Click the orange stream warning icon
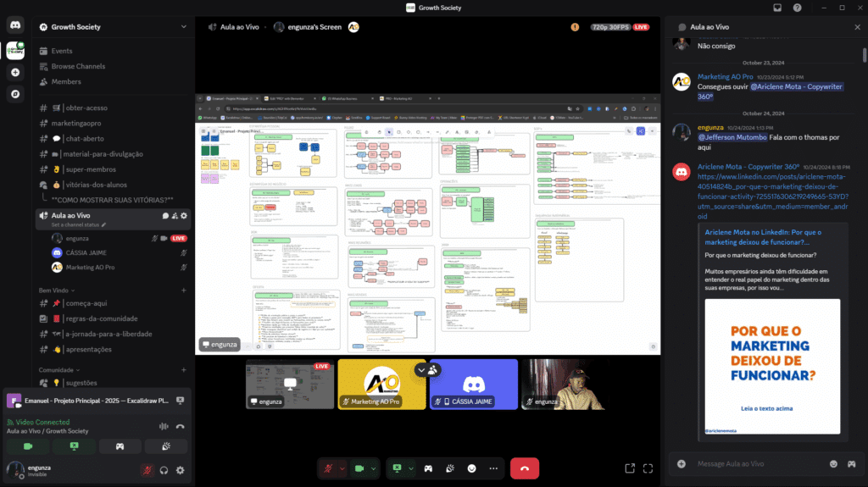The image size is (868, 487). pyautogui.click(x=575, y=27)
